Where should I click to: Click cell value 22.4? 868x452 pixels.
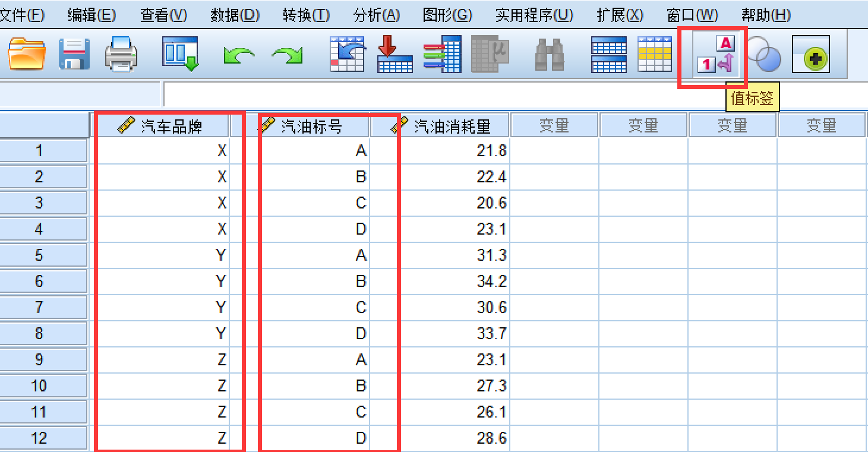(x=440, y=177)
